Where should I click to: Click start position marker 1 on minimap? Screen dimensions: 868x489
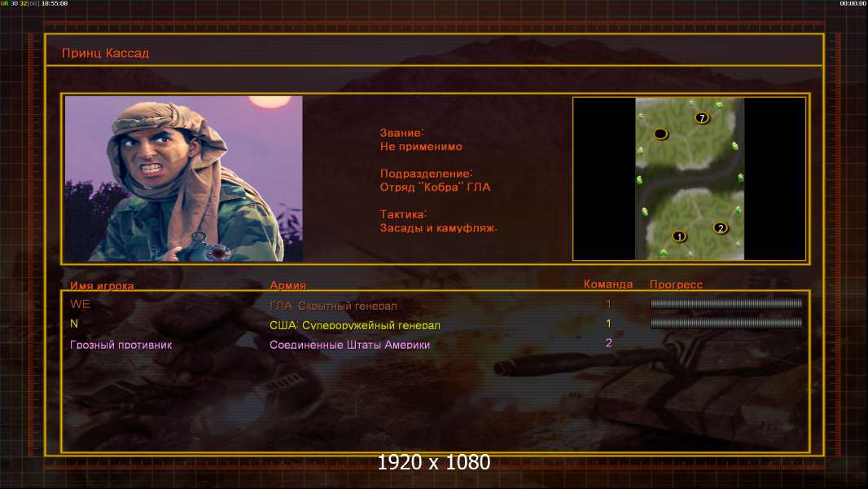point(679,236)
